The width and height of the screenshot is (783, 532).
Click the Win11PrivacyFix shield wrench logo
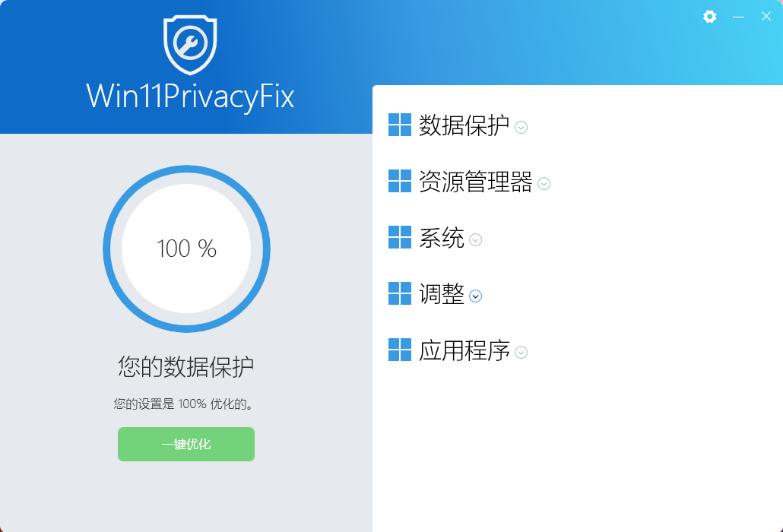(x=190, y=44)
